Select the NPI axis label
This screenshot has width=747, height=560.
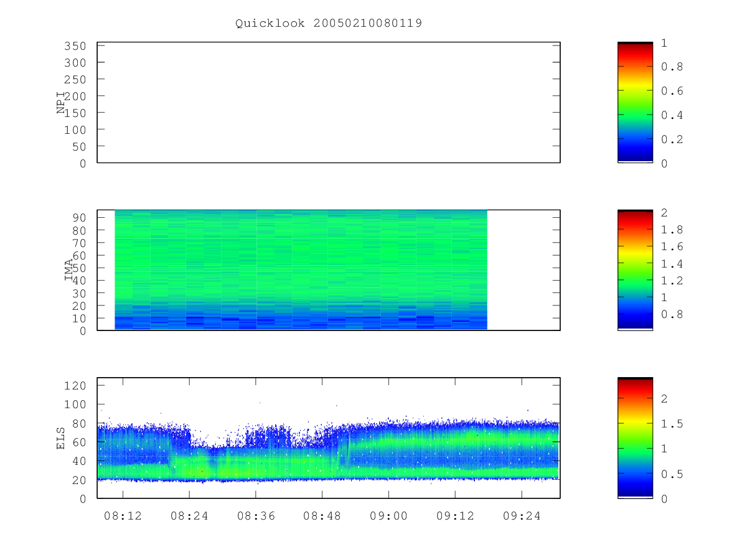pyautogui.click(x=61, y=102)
